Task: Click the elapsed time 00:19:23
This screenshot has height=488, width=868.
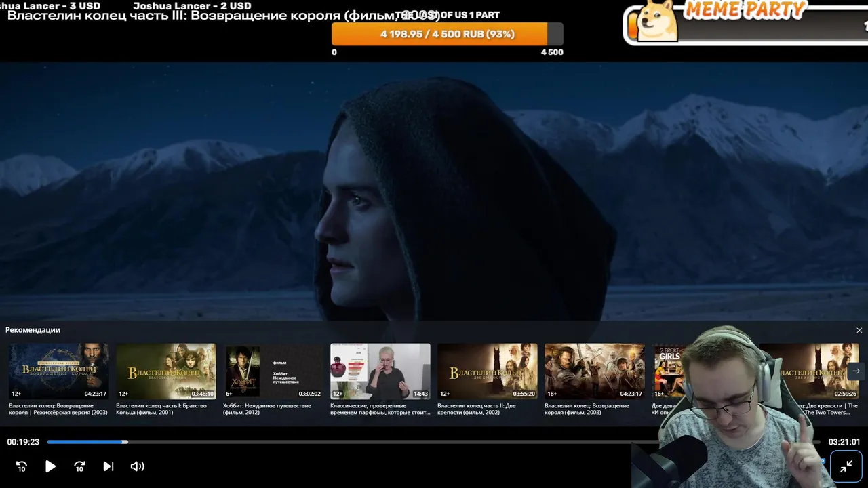Action: [x=23, y=442]
